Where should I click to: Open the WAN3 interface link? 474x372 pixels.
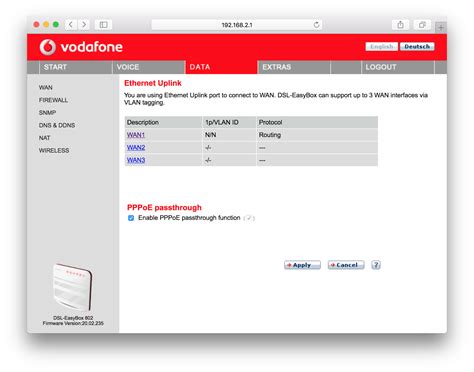[136, 160]
